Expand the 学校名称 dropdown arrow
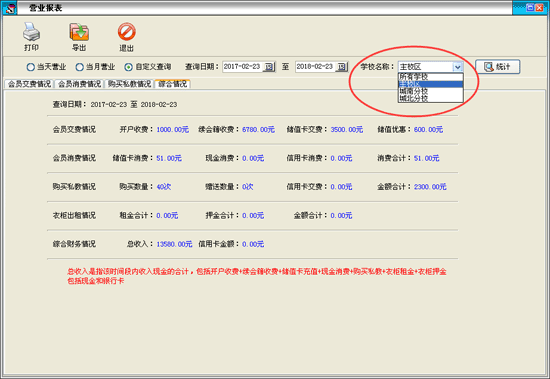 click(x=457, y=67)
